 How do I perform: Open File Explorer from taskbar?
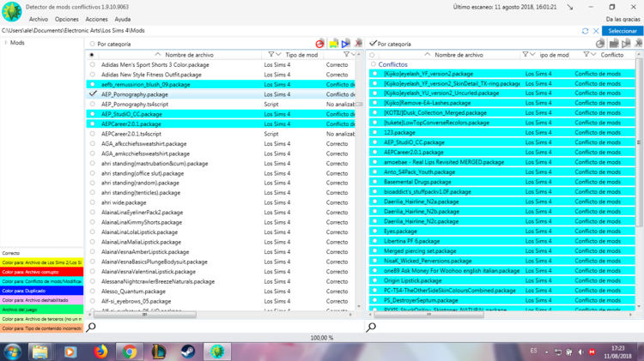(39, 352)
